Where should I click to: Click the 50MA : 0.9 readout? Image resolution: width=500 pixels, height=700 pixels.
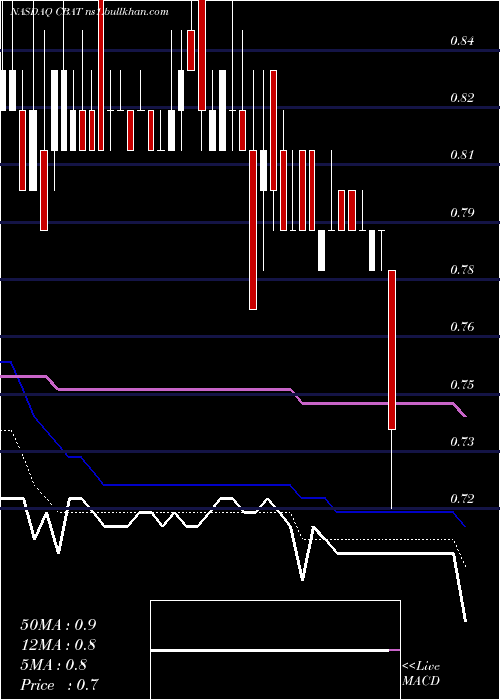(x=58, y=625)
